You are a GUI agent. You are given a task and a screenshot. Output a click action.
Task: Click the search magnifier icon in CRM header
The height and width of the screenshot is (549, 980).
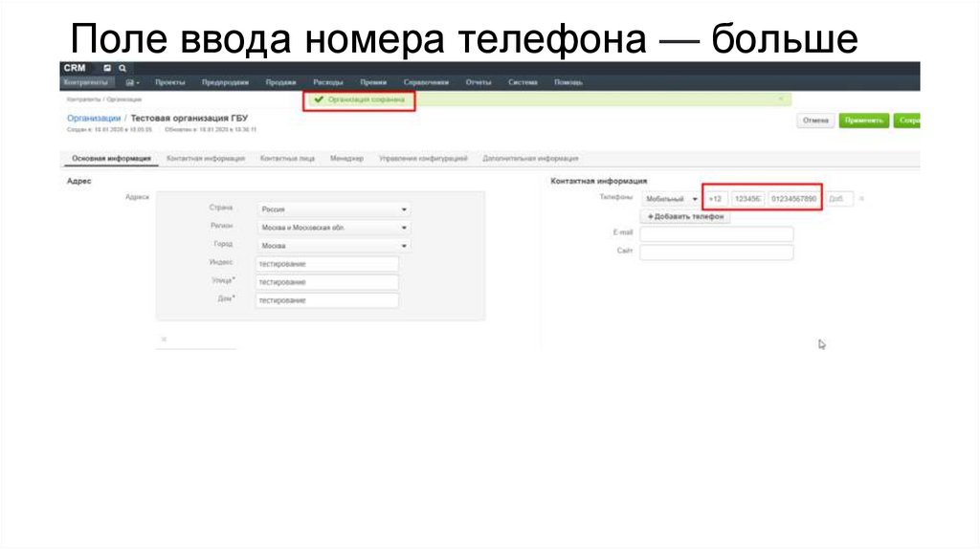pyautogui.click(x=122, y=68)
